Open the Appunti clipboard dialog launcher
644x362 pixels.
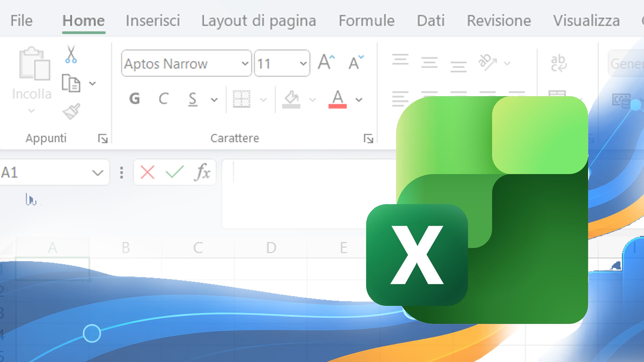click(103, 138)
